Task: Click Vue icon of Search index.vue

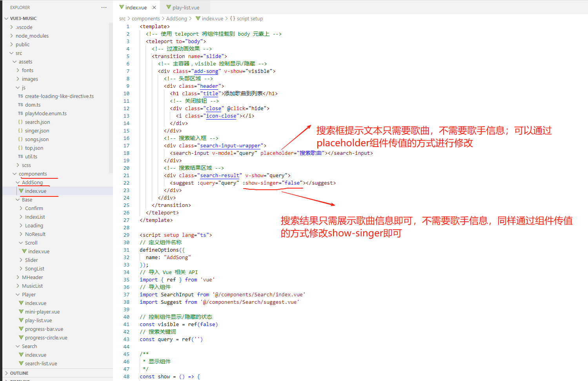Action: [21, 355]
